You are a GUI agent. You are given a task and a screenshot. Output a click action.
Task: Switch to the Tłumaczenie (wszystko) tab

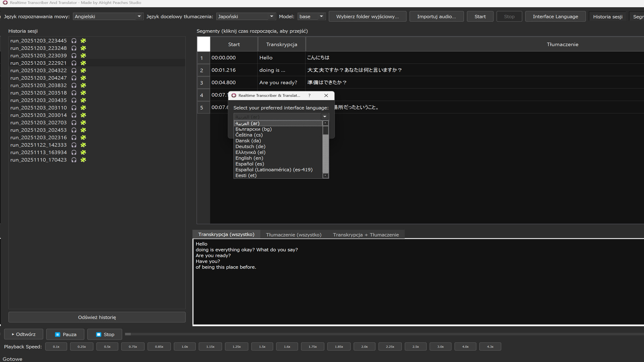click(293, 235)
